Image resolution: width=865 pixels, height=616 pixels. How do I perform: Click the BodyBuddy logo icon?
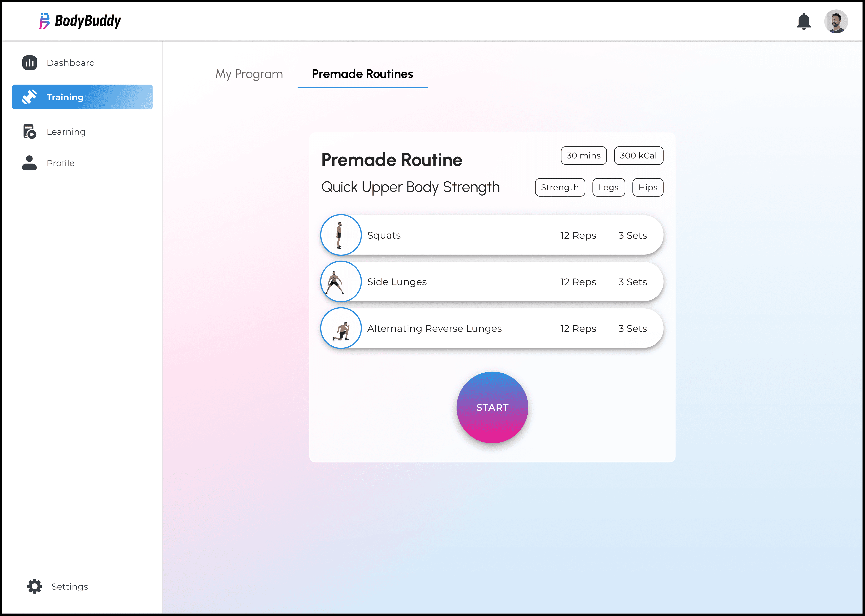point(44,21)
